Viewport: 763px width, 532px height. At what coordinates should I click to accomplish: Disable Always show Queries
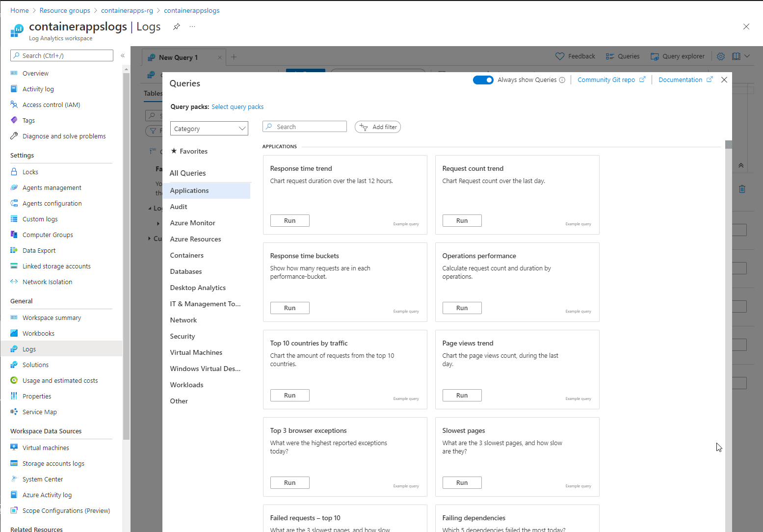(483, 80)
